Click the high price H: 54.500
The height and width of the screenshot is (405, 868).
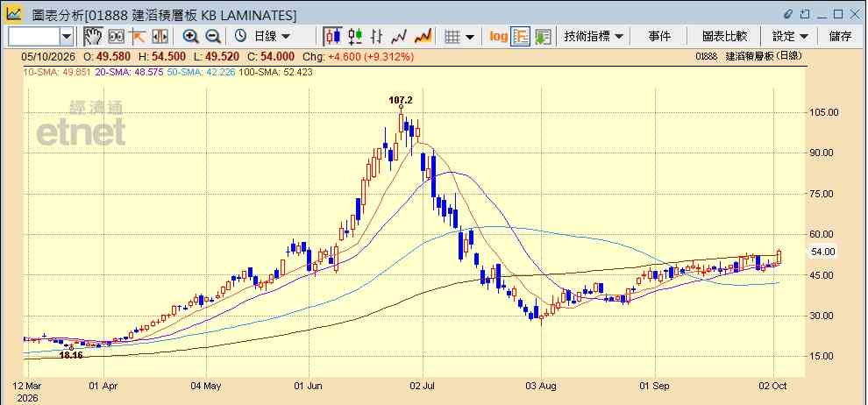tap(161, 57)
